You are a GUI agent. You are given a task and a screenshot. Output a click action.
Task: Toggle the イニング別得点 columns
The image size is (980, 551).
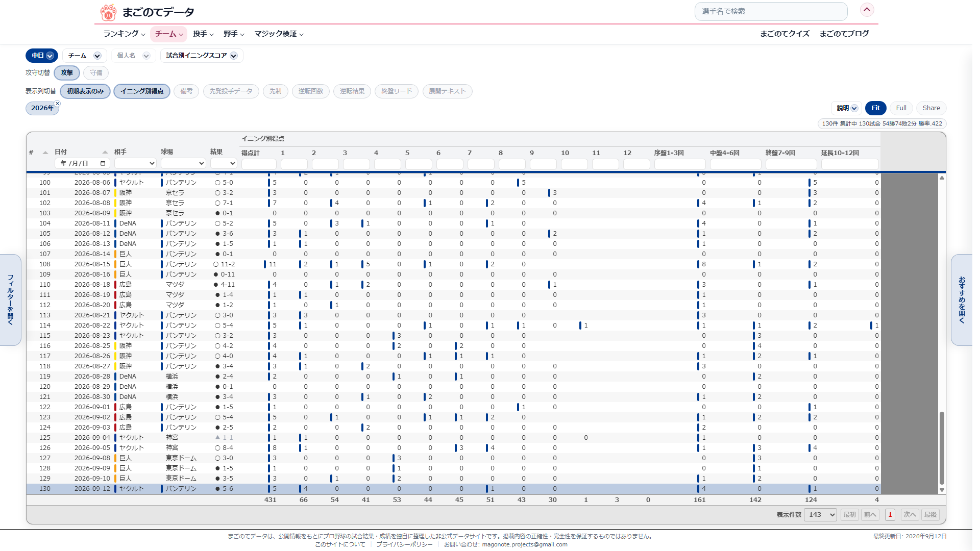point(142,91)
